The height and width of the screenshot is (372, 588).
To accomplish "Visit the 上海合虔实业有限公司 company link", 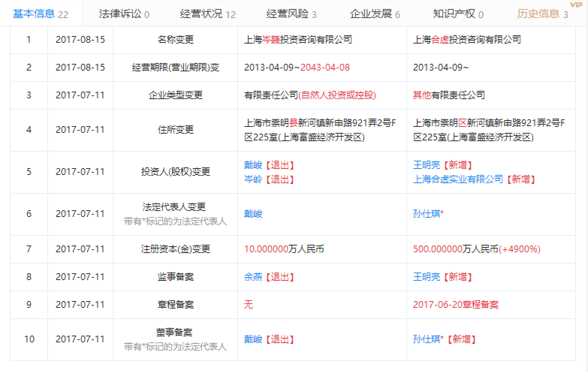I will (458, 179).
